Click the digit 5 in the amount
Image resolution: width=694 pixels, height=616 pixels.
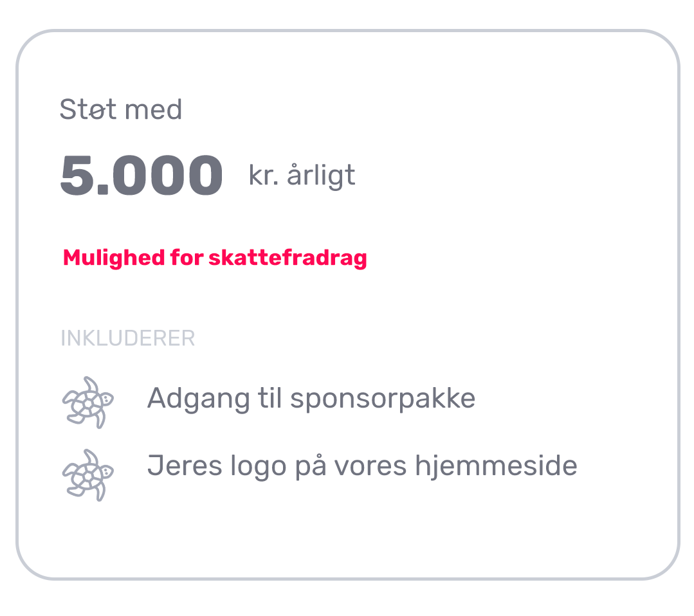coord(76,175)
